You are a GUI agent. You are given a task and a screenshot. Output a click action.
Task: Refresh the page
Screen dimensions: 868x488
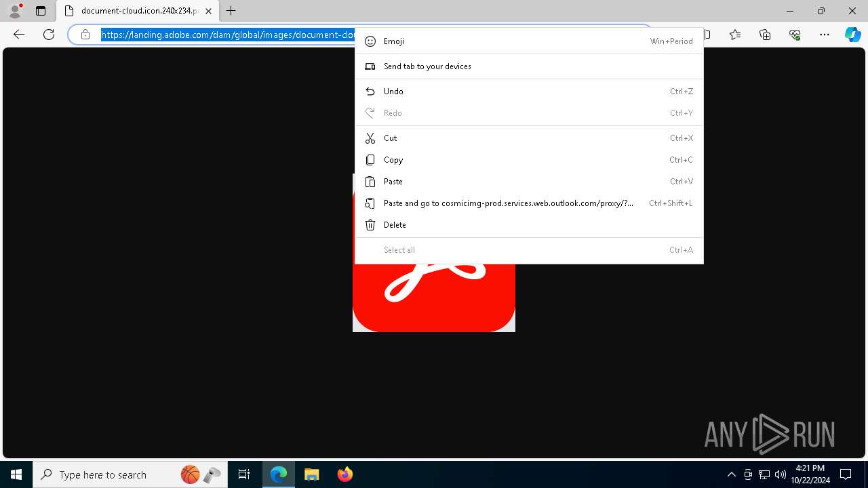click(x=49, y=35)
